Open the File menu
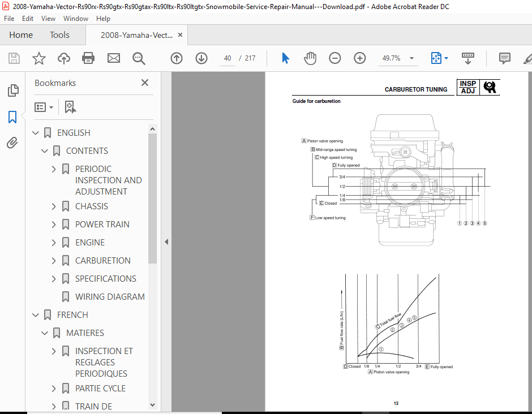Image resolution: width=532 pixels, height=414 pixels. 9,19
